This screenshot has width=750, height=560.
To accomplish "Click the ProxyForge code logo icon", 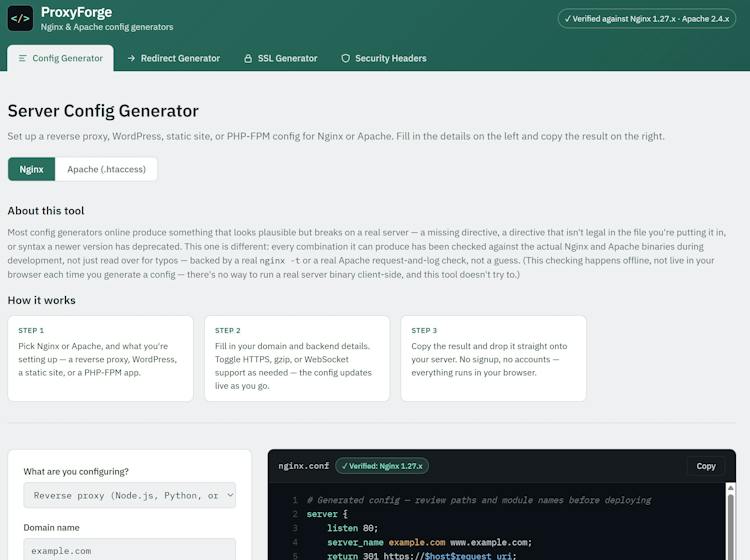I will pyautogui.click(x=20, y=19).
